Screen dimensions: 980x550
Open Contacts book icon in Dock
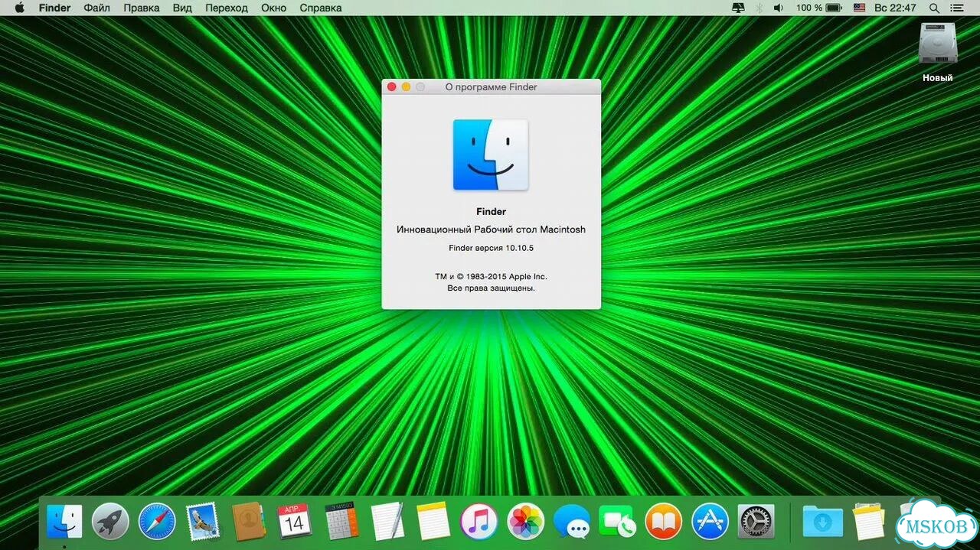click(249, 522)
